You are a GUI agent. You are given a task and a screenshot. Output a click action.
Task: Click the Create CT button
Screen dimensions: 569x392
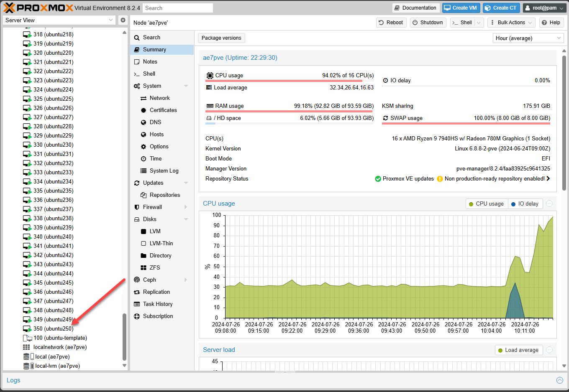click(501, 8)
